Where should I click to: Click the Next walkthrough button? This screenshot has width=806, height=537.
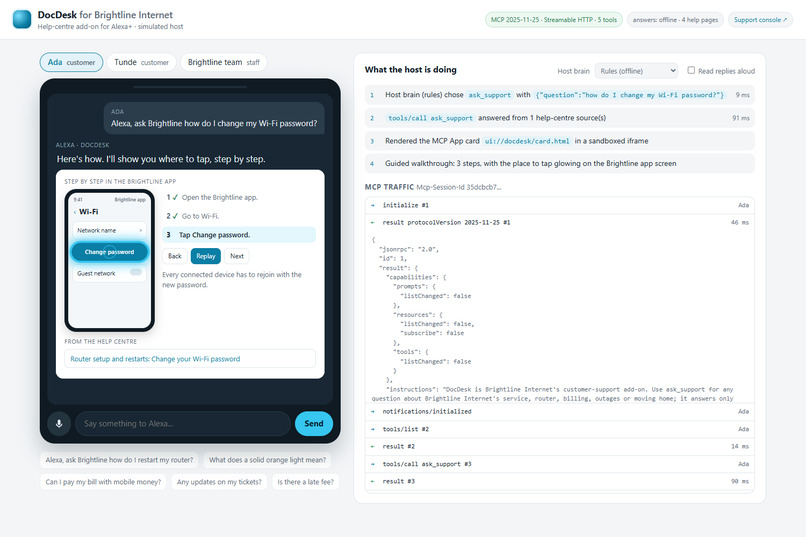tap(237, 256)
